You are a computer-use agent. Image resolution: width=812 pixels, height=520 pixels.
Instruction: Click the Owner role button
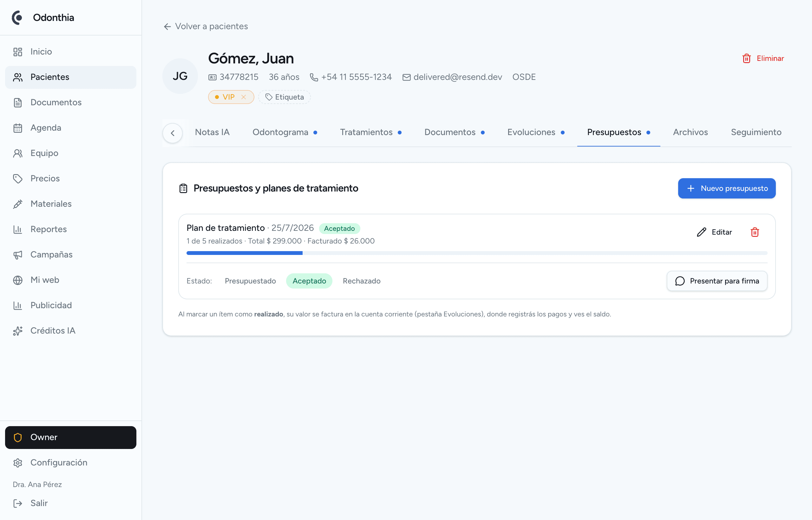click(71, 437)
